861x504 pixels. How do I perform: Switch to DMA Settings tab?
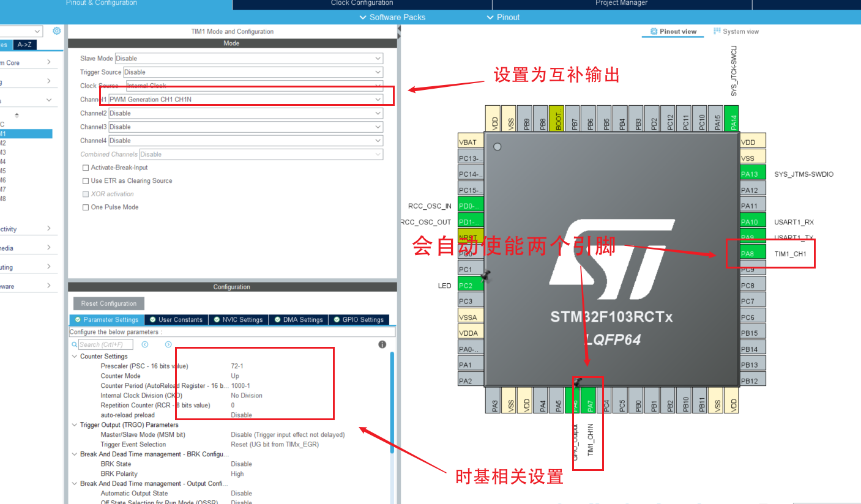coord(298,319)
